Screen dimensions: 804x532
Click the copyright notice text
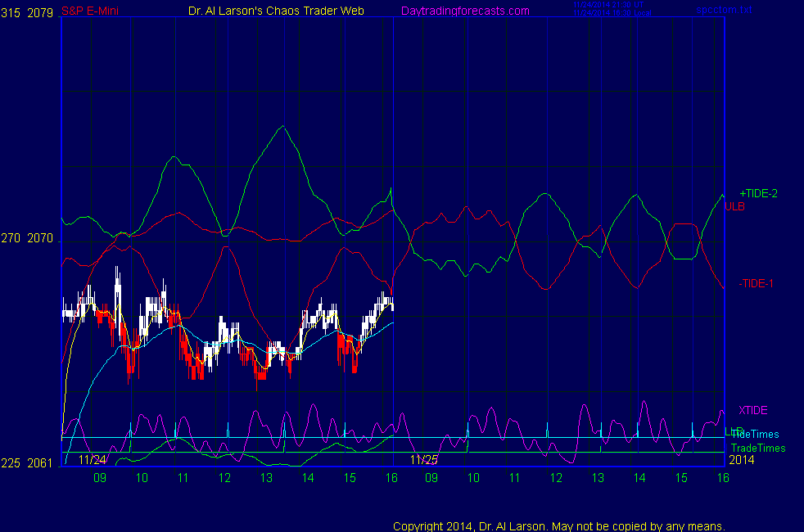tap(559, 526)
